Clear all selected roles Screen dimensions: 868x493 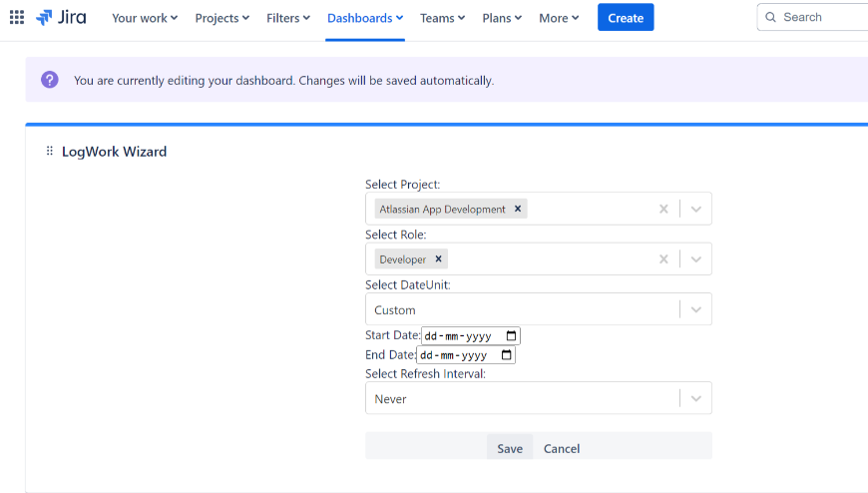(663, 258)
